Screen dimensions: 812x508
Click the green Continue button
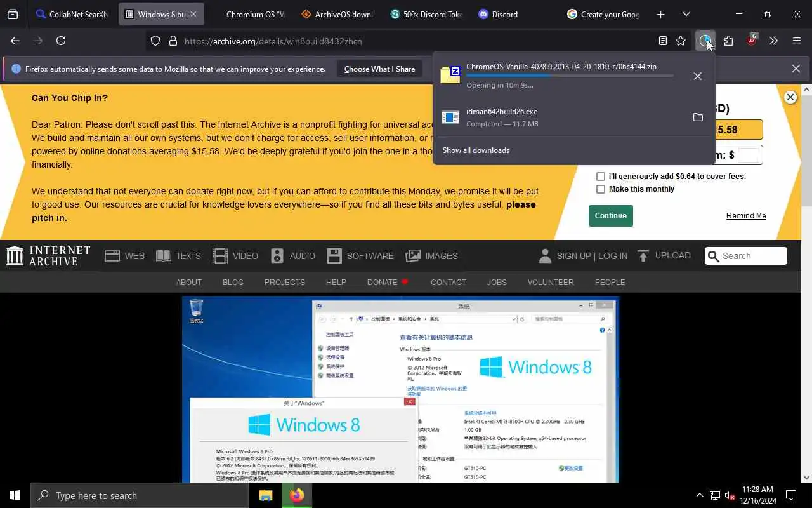pyautogui.click(x=610, y=216)
